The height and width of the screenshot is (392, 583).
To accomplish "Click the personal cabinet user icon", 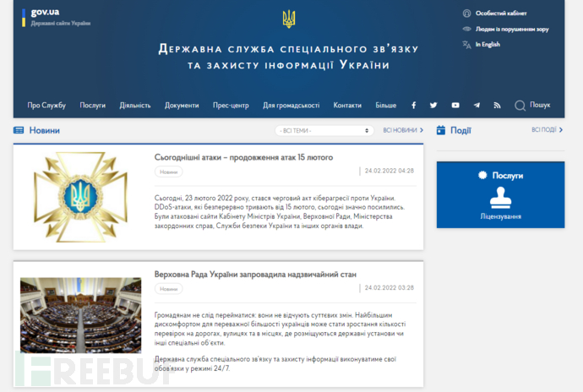I will pyautogui.click(x=466, y=14).
